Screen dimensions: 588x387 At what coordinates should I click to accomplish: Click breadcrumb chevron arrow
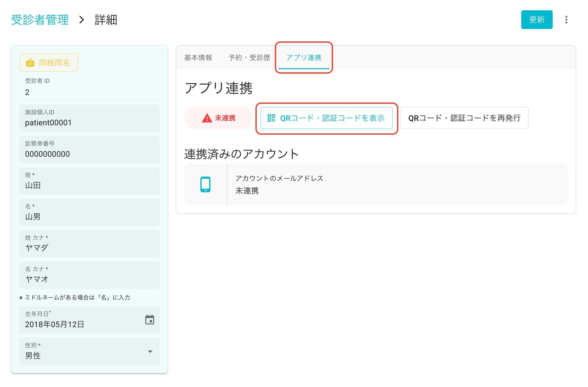82,20
